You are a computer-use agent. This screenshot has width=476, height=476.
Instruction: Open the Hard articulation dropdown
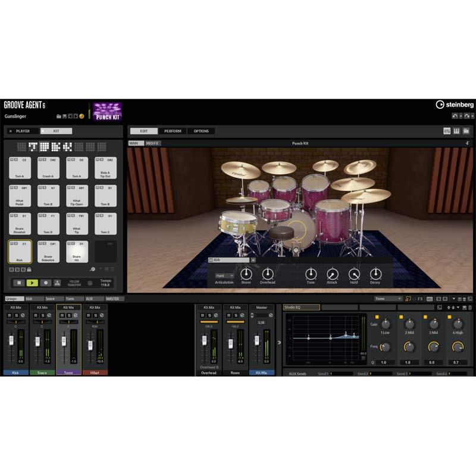tap(224, 275)
